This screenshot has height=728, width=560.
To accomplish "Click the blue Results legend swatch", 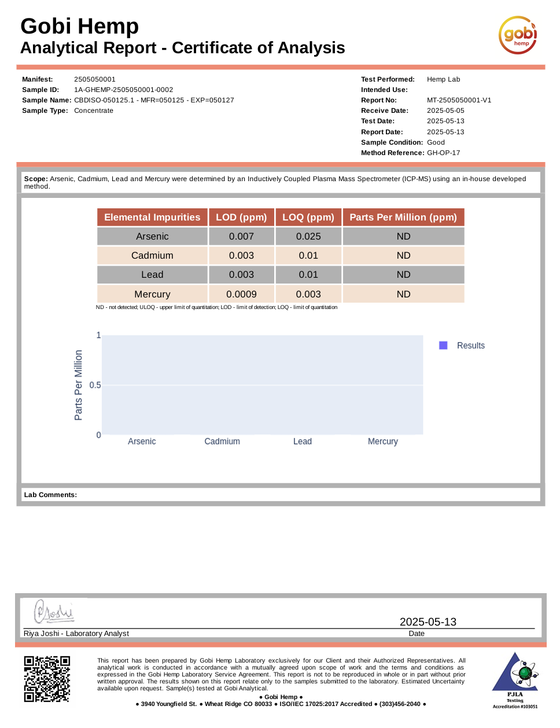I will click(443, 345).
